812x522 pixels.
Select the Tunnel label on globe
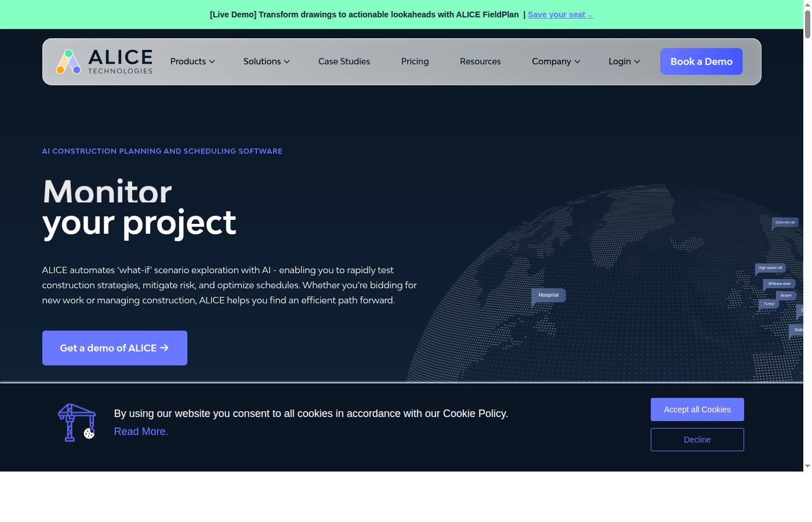tap(769, 303)
